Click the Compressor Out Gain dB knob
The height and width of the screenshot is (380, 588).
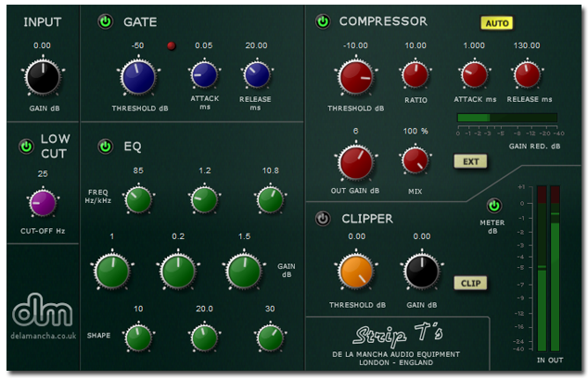355,163
